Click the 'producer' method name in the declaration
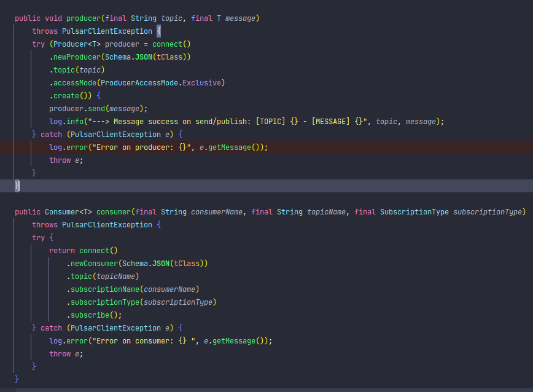533x392 pixels. (x=84, y=18)
